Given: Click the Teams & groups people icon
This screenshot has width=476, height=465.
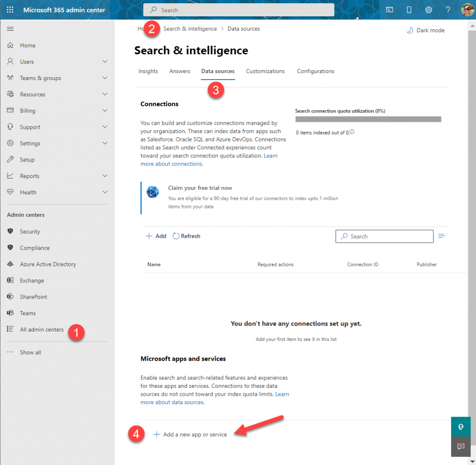Looking at the screenshot, I should (x=10, y=78).
